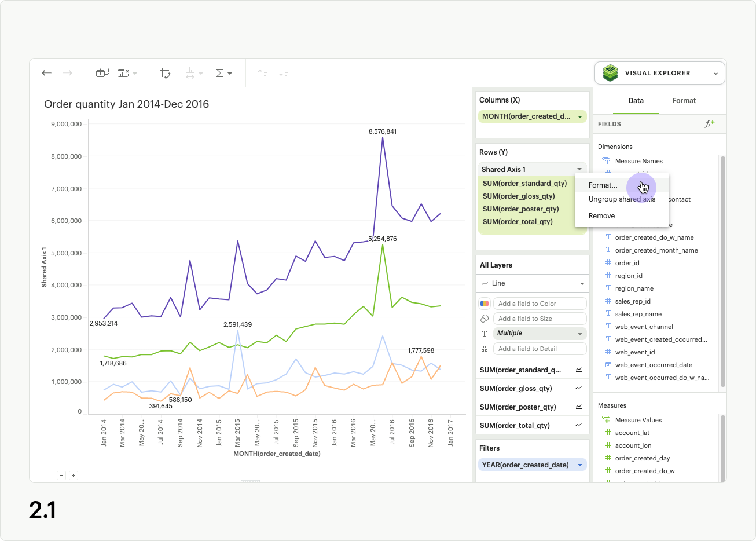This screenshot has width=756, height=541.
Task: Click the add calculated field icon
Action: [709, 124]
